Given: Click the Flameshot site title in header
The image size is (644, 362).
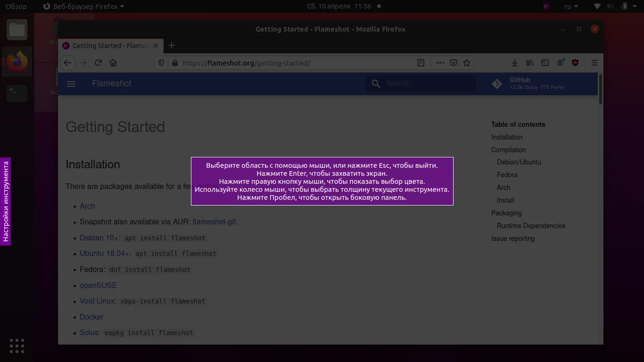Looking at the screenshot, I should (112, 83).
